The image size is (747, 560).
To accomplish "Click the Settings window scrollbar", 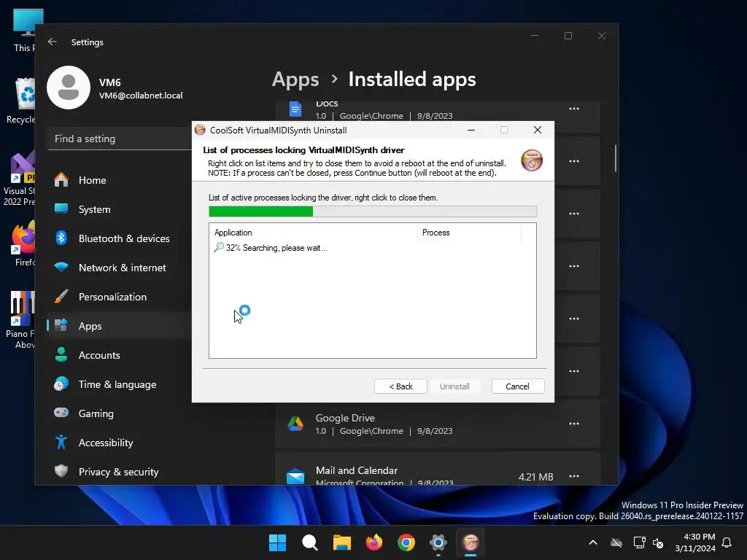I will (615, 158).
